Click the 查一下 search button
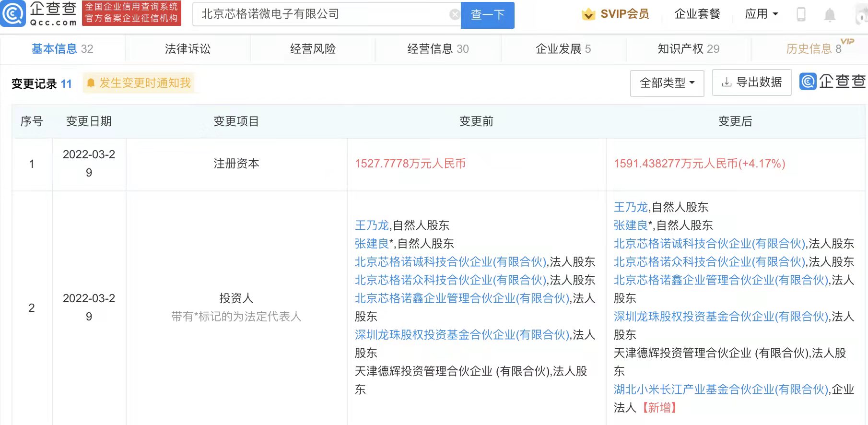868x425 pixels. pos(487,15)
